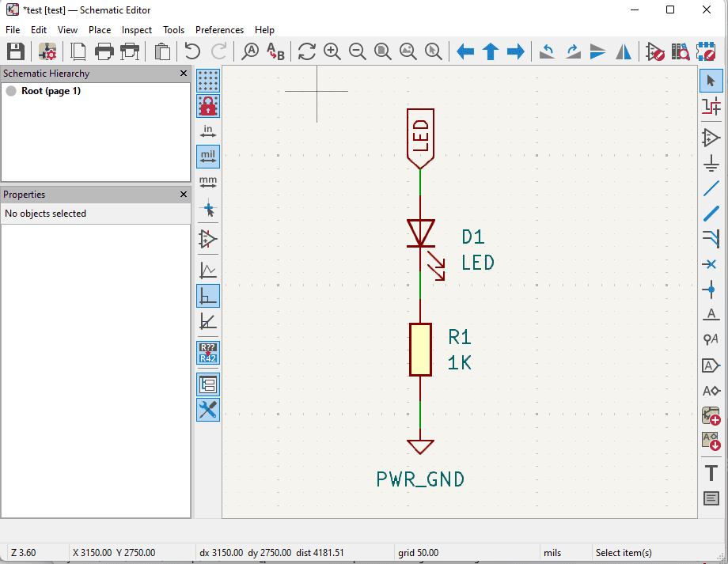This screenshot has width=728, height=564.
Task: Rotate selection clockwise
Action: tap(573, 51)
